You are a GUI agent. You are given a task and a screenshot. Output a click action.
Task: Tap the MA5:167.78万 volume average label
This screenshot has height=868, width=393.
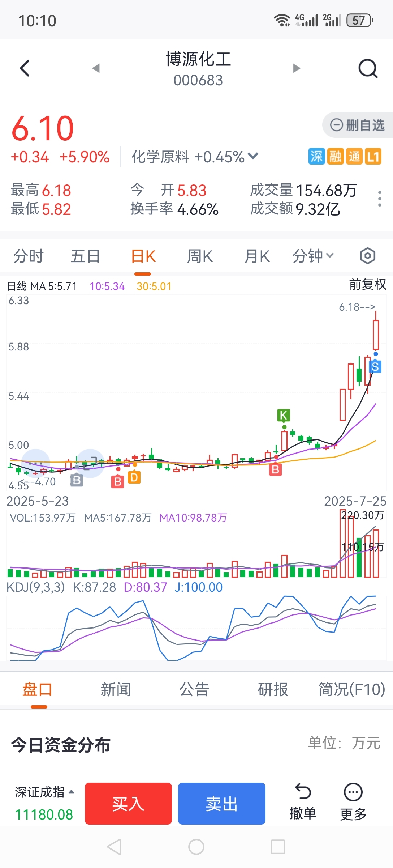coord(118,518)
